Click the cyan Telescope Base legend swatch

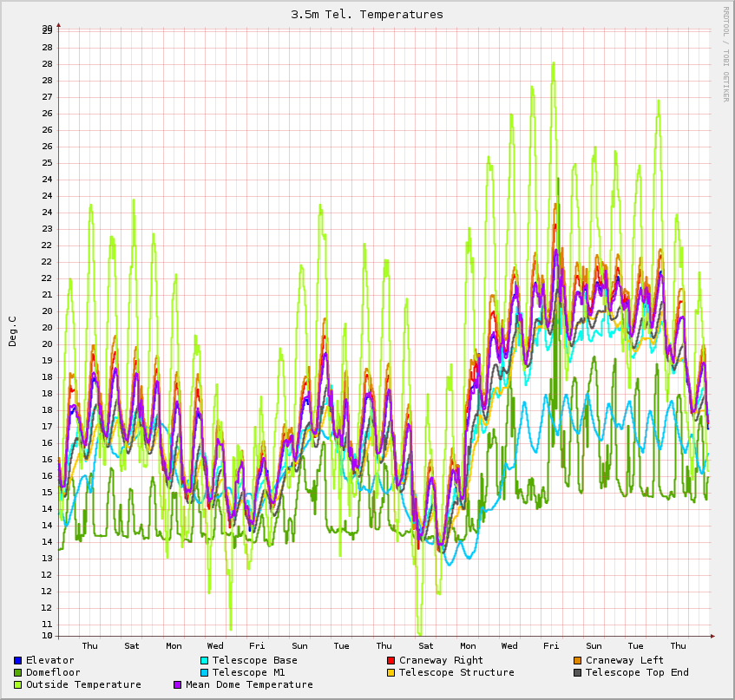205,661
